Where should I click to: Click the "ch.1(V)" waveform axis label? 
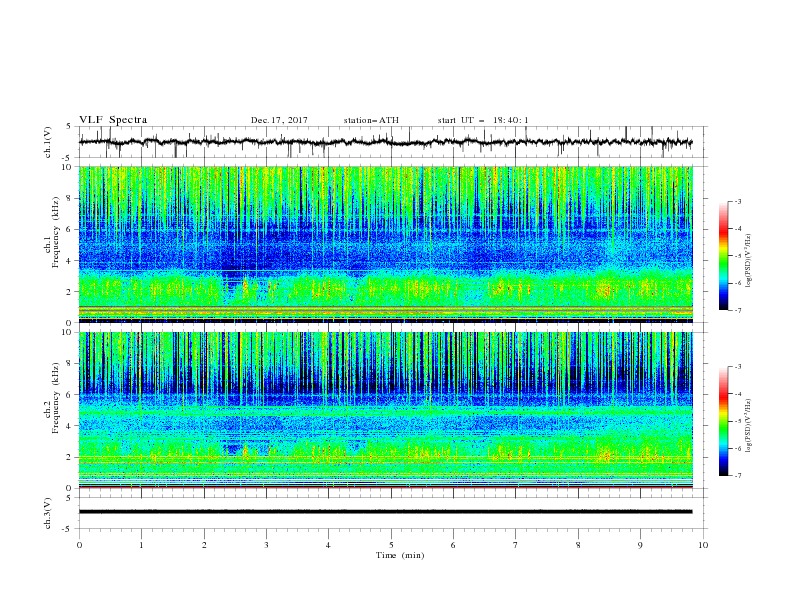48,142
